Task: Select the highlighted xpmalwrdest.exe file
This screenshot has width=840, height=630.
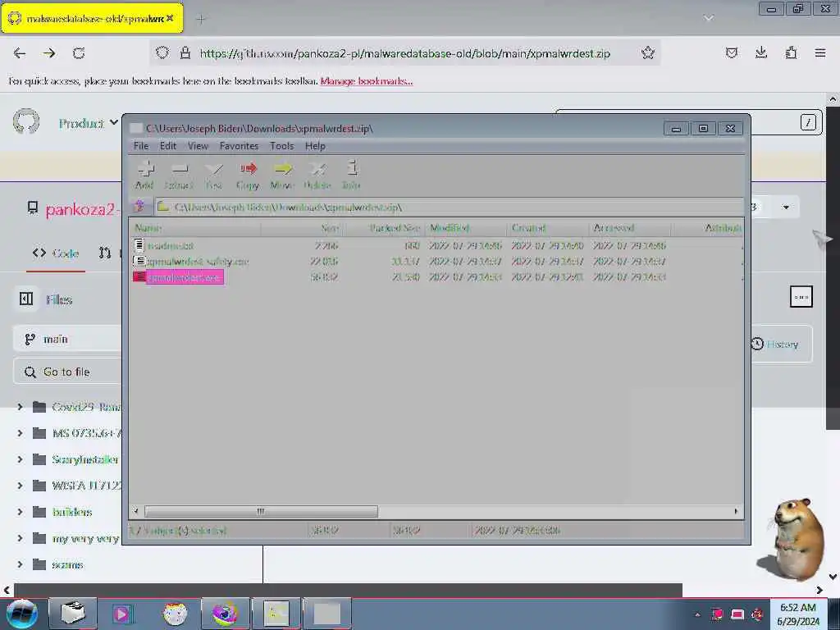Action: [x=185, y=277]
